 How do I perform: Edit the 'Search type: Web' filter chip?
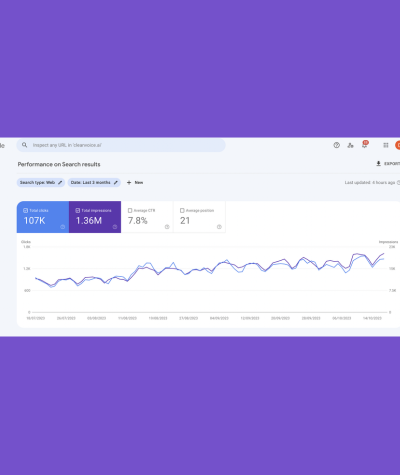41,182
